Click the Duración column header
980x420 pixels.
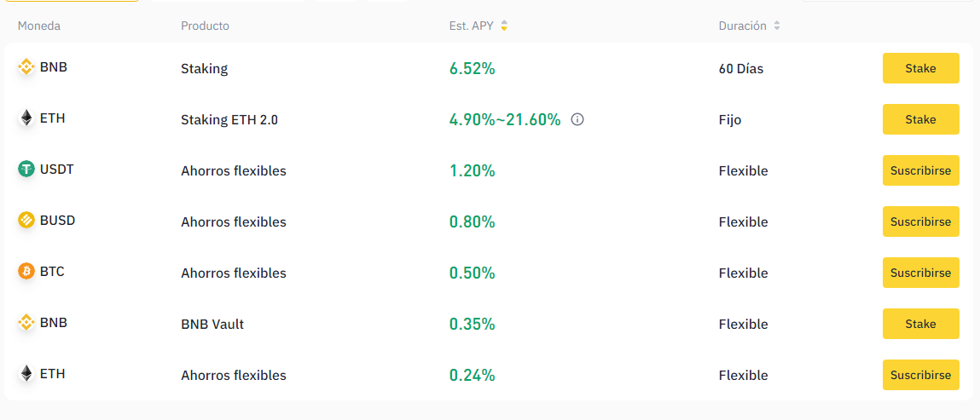pos(743,26)
